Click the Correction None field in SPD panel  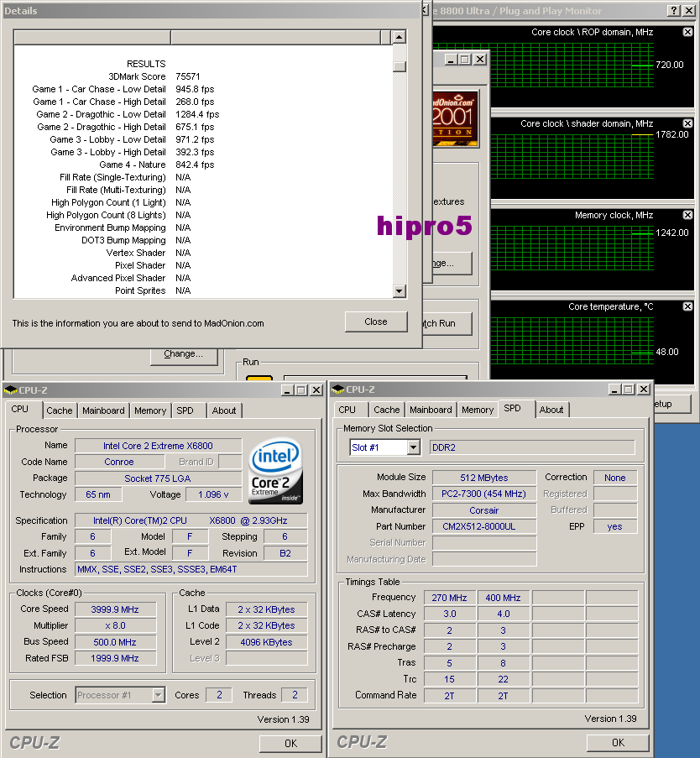click(x=614, y=477)
